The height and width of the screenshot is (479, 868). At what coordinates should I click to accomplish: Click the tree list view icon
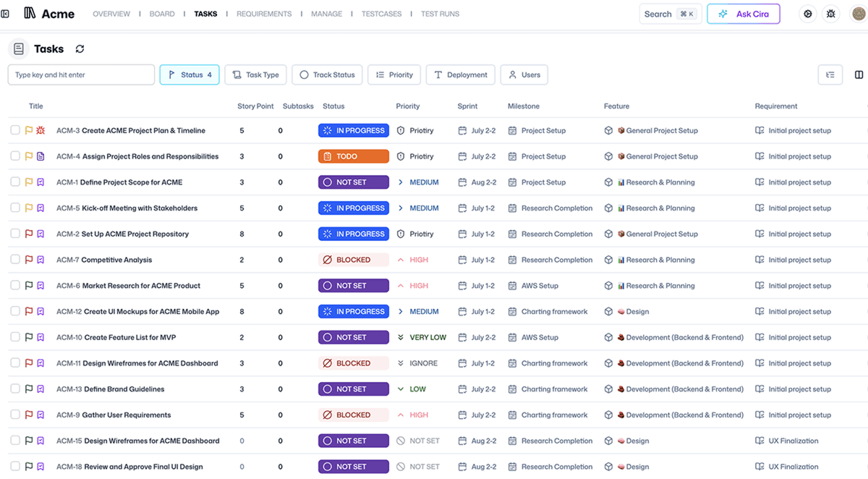(x=830, y=75)
